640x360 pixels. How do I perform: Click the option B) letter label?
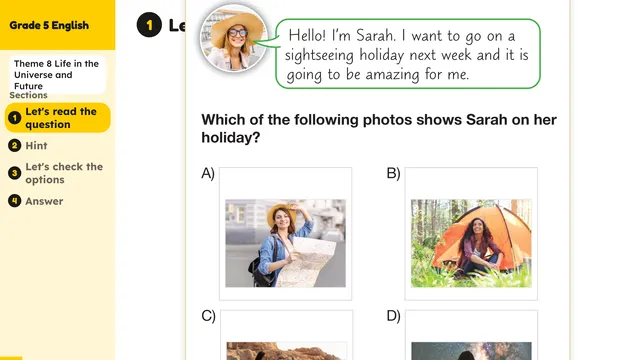tap(393, 173)
